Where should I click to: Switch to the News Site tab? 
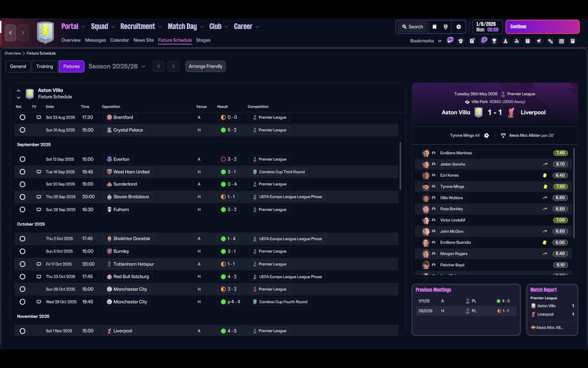tap(143, 40)
